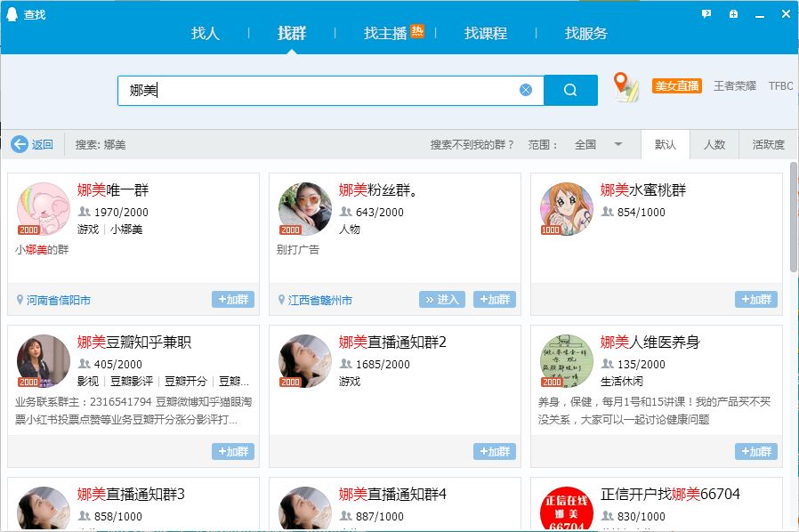Click the blue back arrow icon
Image resolution: width=799 pixels, height=532 pixels.
tap(18, 143)
